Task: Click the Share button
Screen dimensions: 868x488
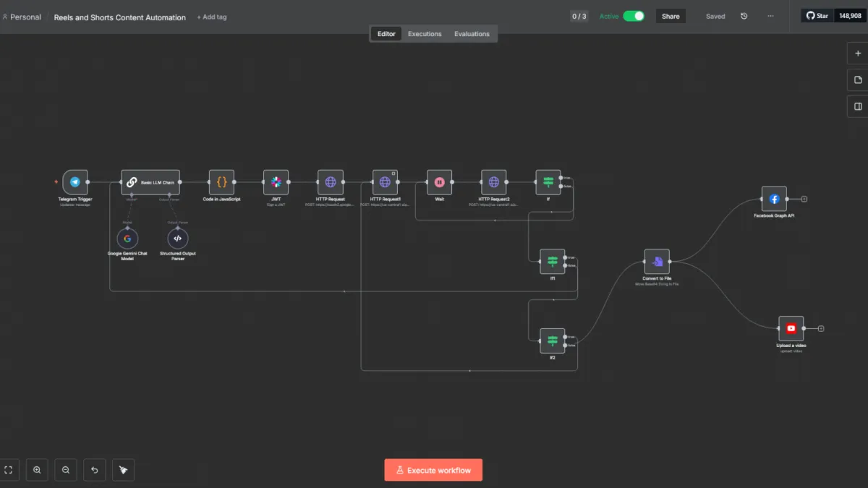Action: coord(671,16)
